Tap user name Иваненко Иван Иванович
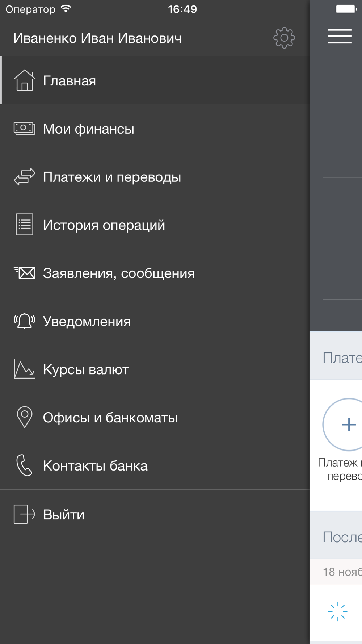This screenshot has width=362, height=644. (x=97, y=38)
